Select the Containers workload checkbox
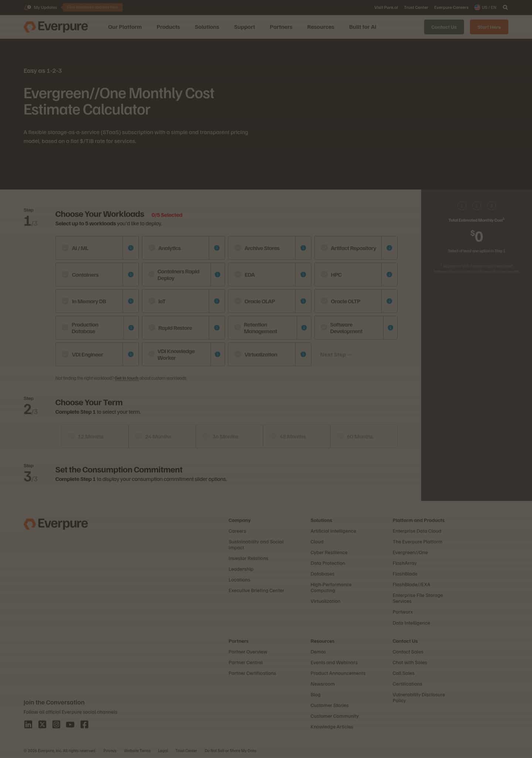 pos(65,274)
